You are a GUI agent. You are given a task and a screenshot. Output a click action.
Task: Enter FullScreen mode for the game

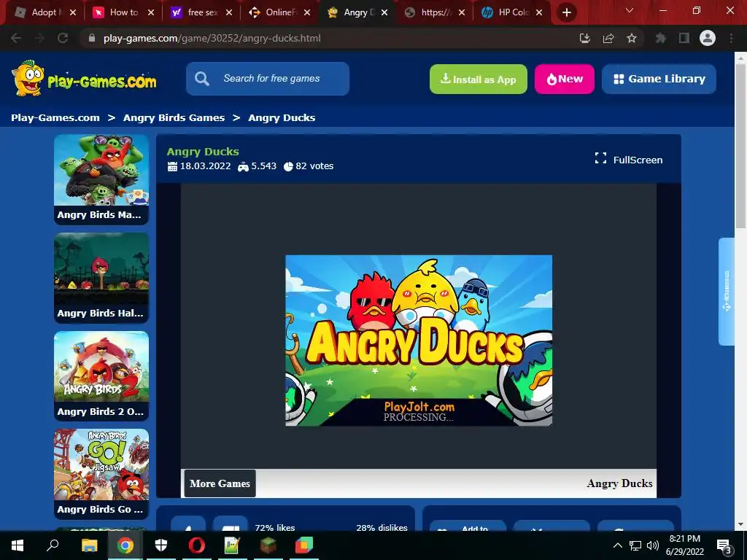click(x=629, y=160)
